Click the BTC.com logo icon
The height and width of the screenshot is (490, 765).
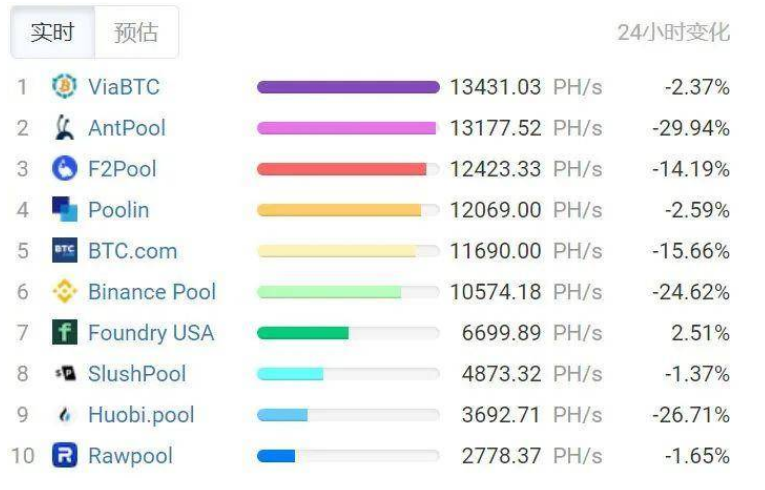(64, 250)
